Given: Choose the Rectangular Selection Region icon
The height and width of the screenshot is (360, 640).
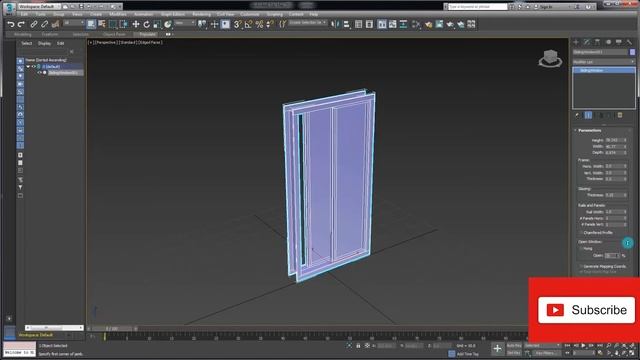Looking at the screenshot, I should coord(113,24).
